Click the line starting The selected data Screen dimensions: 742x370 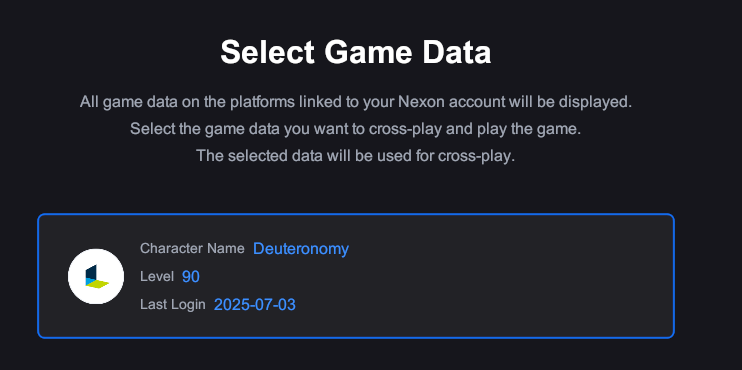point(356,156)
